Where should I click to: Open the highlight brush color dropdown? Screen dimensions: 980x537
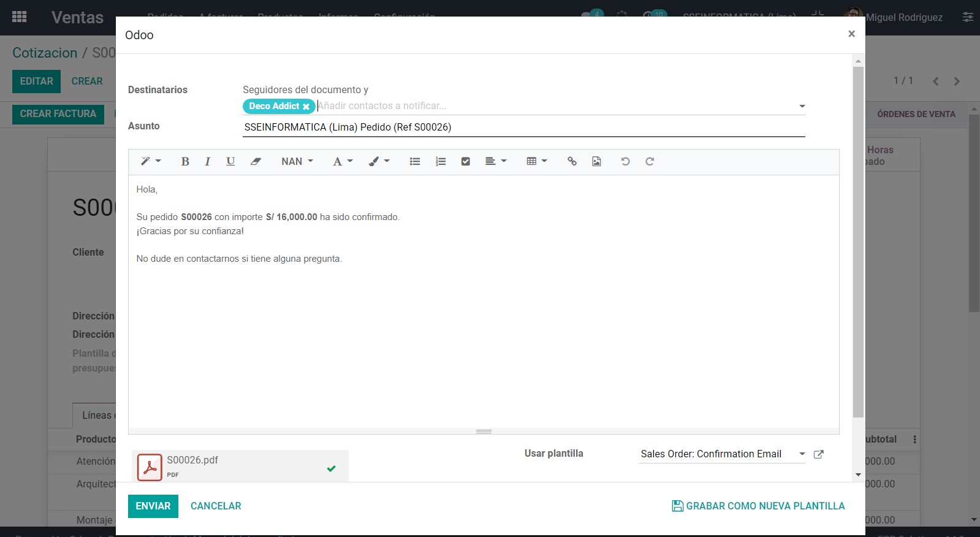379,161
